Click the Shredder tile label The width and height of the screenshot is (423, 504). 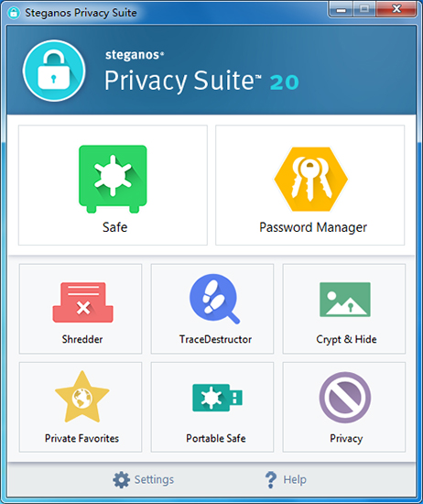pyautogui.click(x=82, y=339)
